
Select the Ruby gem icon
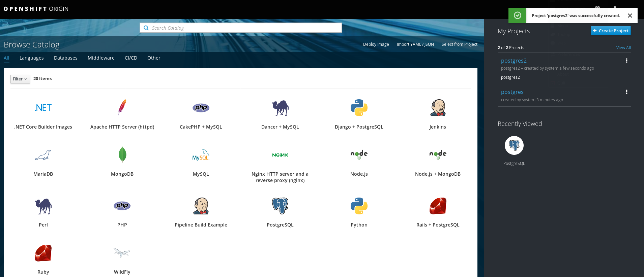[43, 253]
